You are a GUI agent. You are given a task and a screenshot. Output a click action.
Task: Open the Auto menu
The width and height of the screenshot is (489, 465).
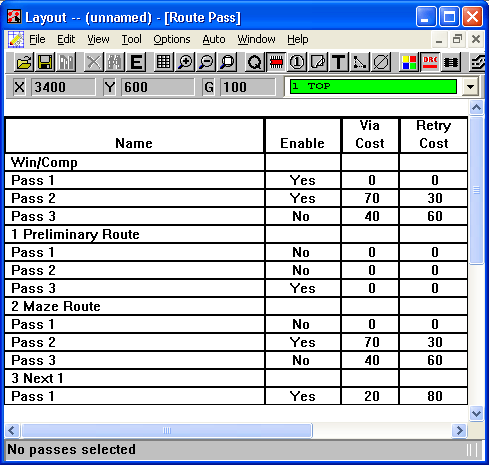214,39
